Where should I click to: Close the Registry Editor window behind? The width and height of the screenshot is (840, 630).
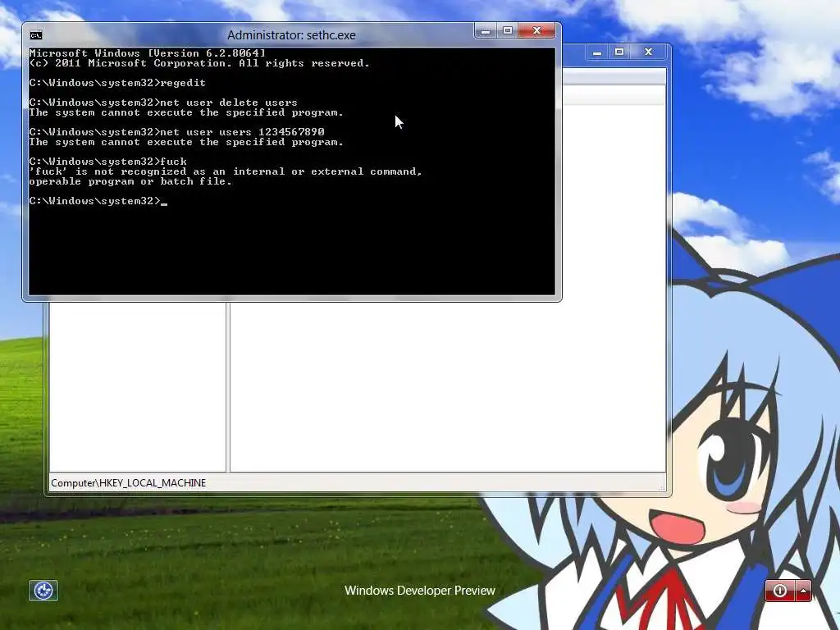coord(648,52)
